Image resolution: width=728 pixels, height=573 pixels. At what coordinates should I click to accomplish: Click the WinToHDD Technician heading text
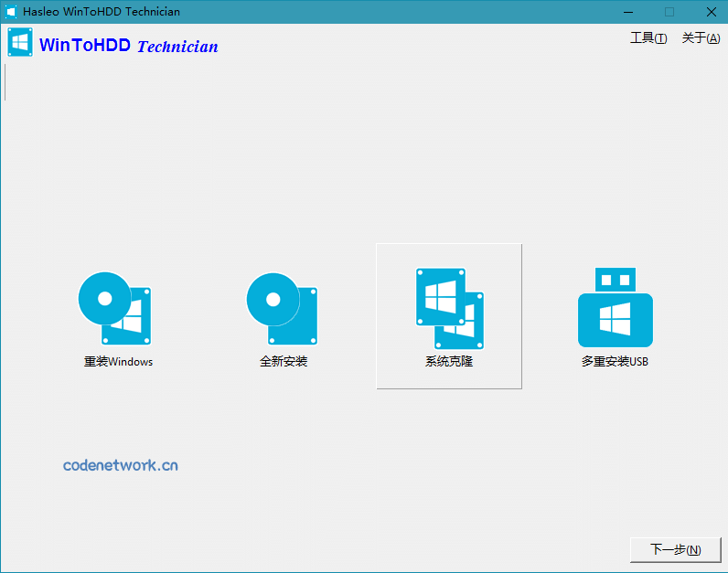click(x=129, y=46)
